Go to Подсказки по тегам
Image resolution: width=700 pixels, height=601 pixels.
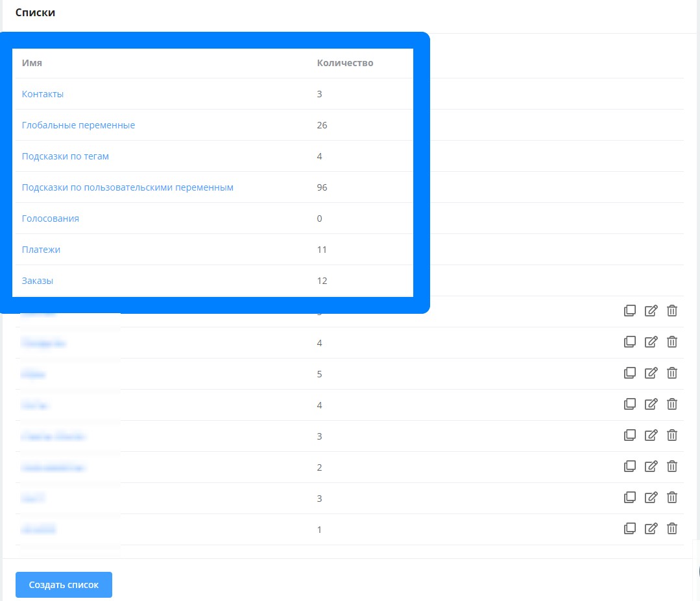65,156
